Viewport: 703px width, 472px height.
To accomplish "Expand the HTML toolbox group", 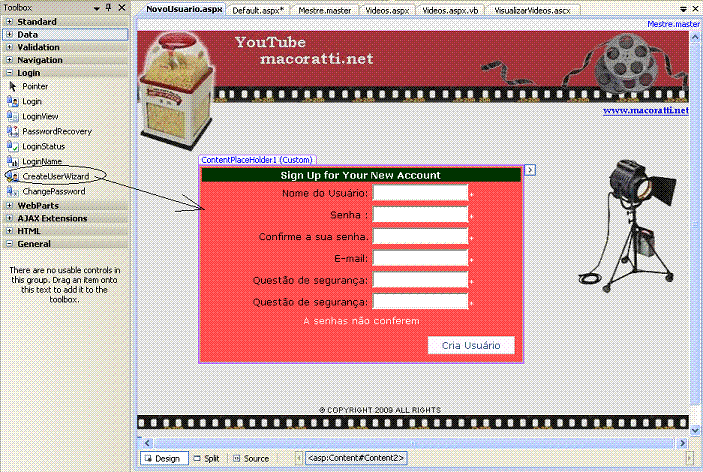I will (x=9, y=230).
